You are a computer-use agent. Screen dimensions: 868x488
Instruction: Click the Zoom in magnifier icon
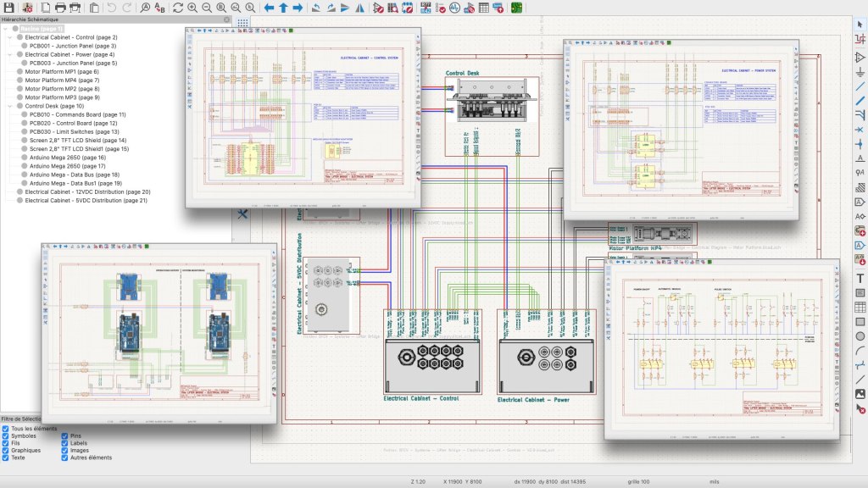coord(192,8)
